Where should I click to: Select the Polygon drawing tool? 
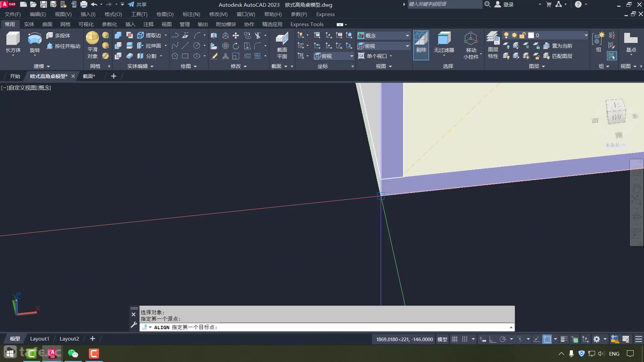click(x=175, y=56)
